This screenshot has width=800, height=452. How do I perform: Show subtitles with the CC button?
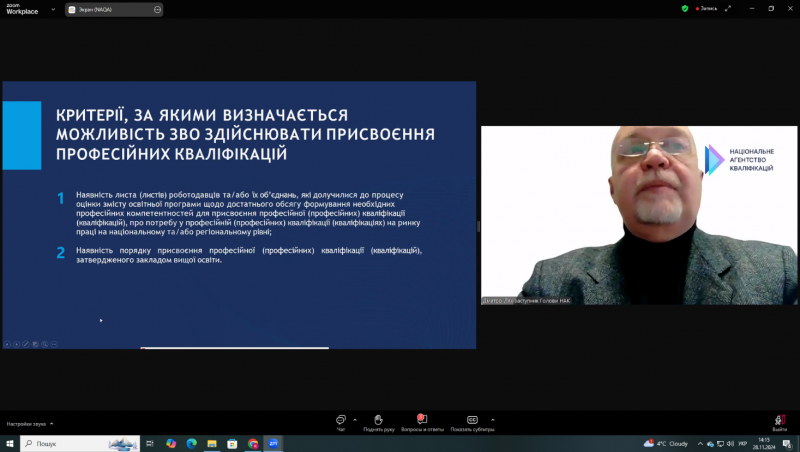[x=471, y=421]
